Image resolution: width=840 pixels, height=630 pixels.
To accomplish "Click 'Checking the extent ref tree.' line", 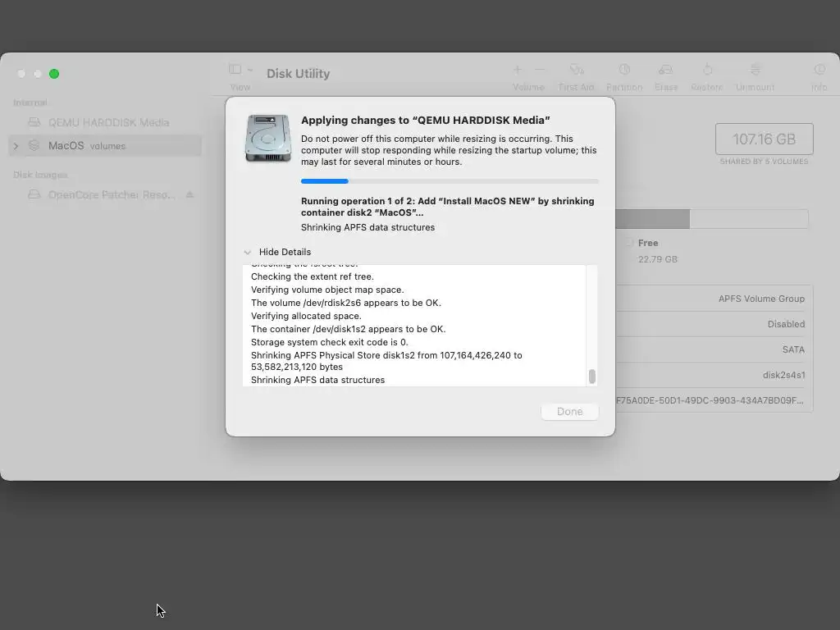I will click(313, 276).
